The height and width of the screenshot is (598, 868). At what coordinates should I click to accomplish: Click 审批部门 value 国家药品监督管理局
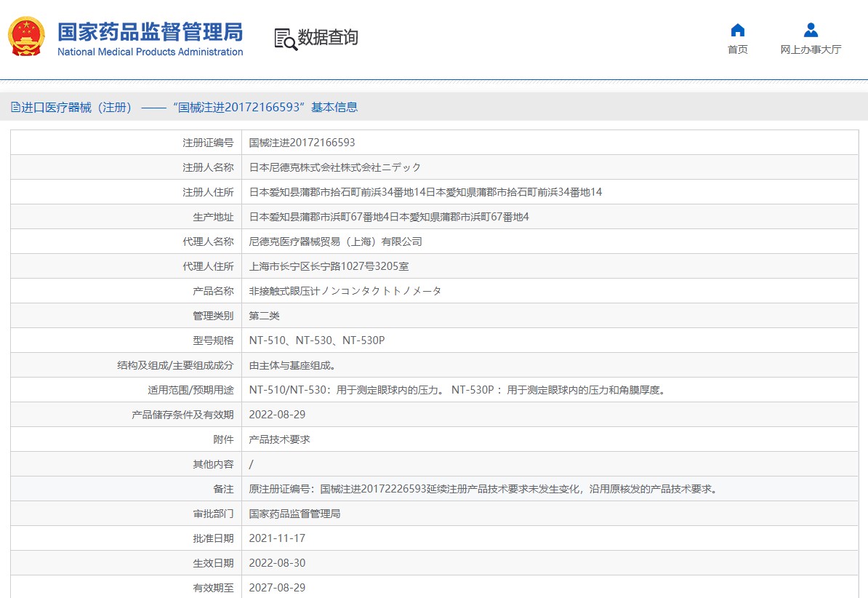(294, 514)
